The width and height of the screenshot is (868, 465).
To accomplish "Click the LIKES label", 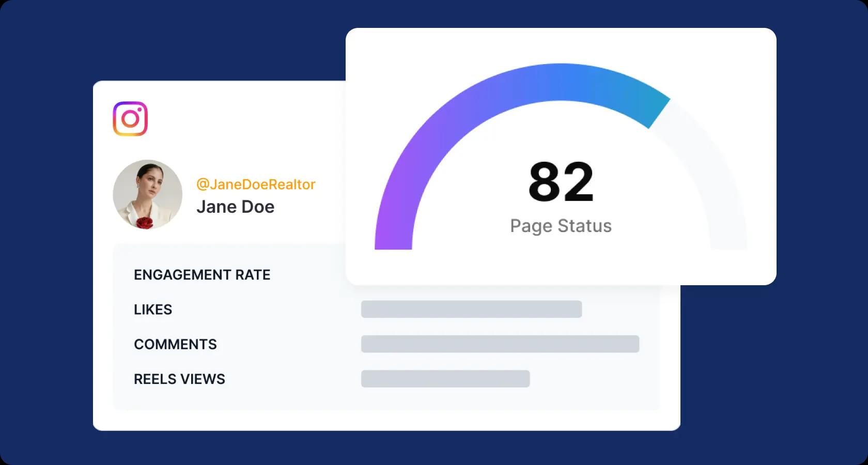I will [x=153, y=309].
